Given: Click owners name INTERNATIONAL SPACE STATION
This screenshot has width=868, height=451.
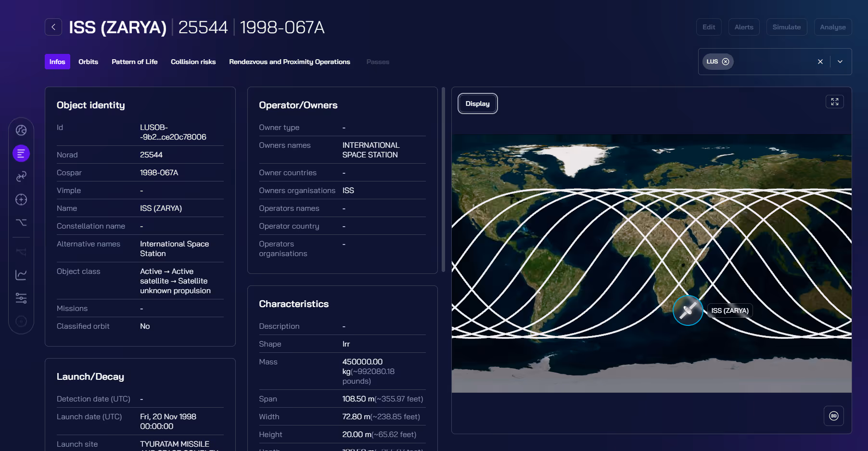Looking at the screenshot, I should pyautogui.click(x=371, y=150).
